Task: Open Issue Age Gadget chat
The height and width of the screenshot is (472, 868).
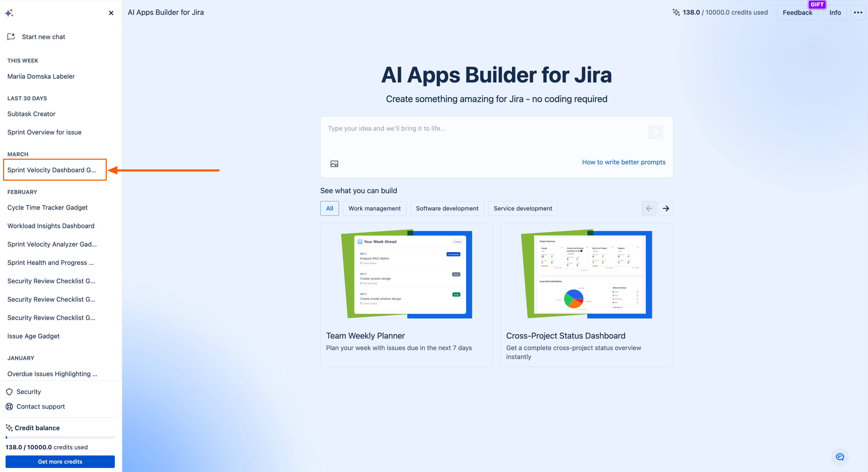Action: click(x=33, y=336)
